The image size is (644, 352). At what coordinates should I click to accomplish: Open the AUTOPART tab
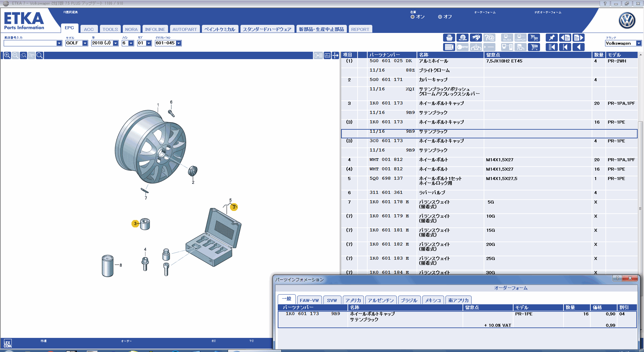click(184, 29)
